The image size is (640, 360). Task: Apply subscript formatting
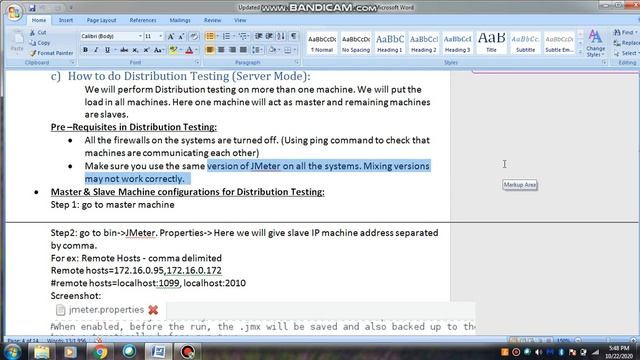[x=135, y=50]
